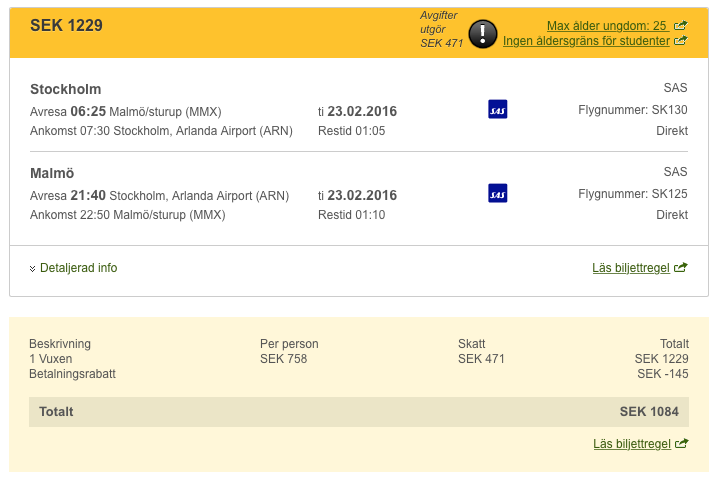Click external-link icon beside Ingen åldersgräns för studenter
Screen dimensions: 718x478
[681, 41]
